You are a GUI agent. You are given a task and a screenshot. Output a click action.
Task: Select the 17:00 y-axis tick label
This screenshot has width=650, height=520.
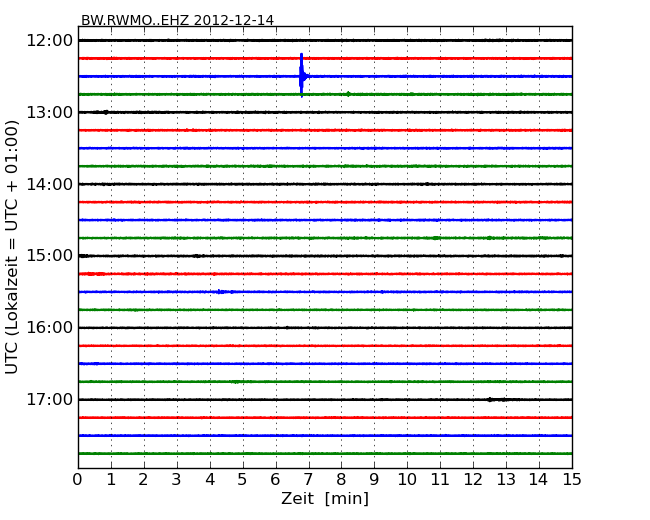tap(50, 399)
